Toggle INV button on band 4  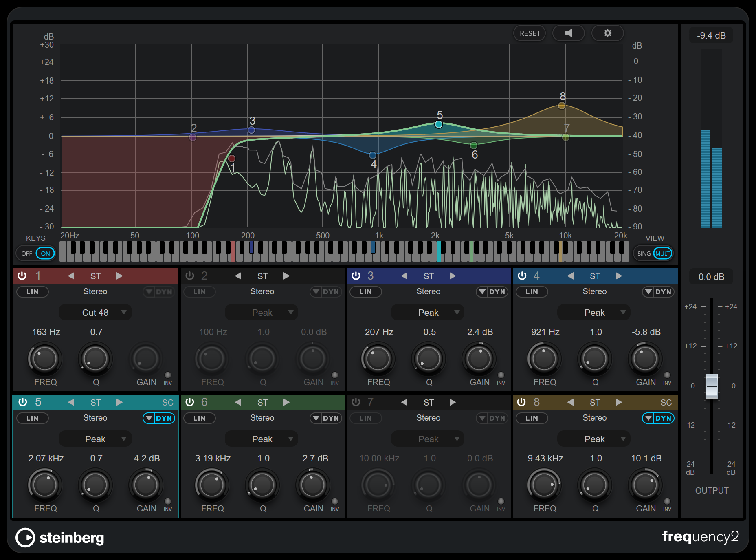coord(667,375)
